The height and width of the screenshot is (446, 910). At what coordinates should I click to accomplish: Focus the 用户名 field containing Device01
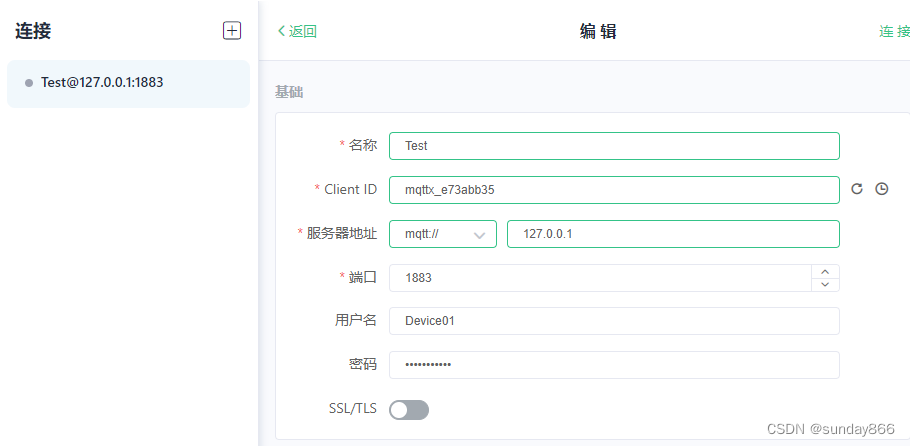click(x=614, y=321)
